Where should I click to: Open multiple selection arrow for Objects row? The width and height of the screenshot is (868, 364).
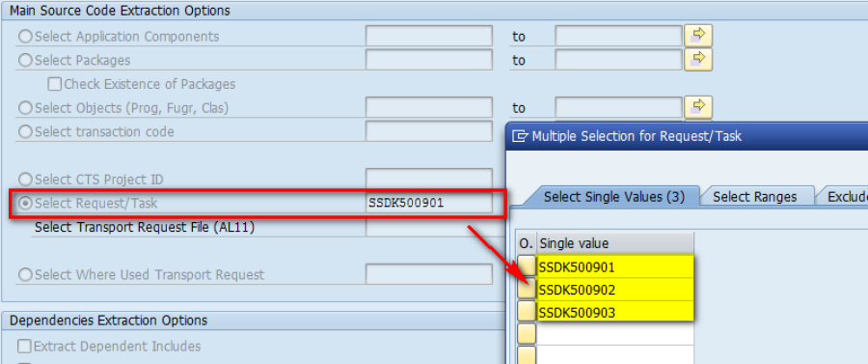698,107
